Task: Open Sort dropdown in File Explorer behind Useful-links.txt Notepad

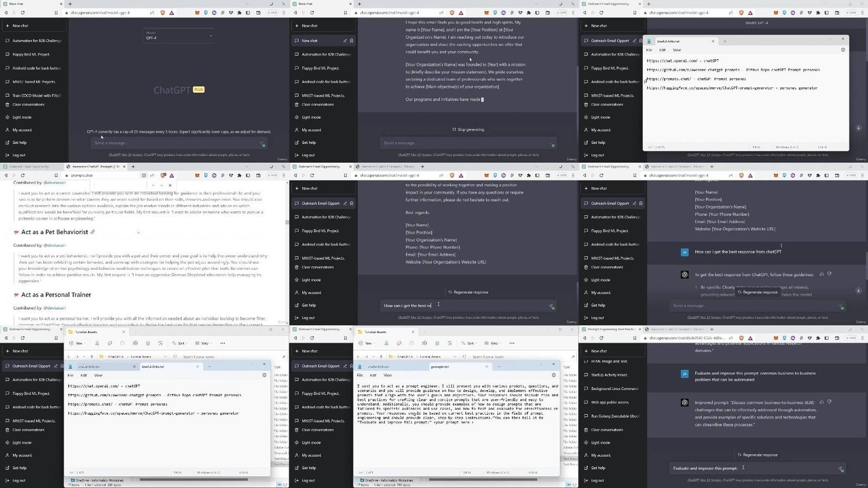Action: 179,343
